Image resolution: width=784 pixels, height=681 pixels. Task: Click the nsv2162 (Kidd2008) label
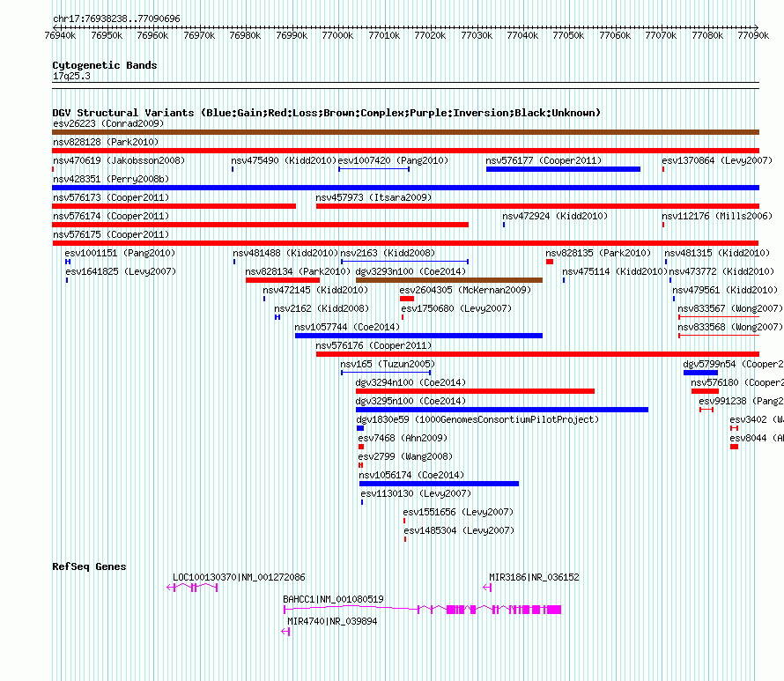[322, 308]
